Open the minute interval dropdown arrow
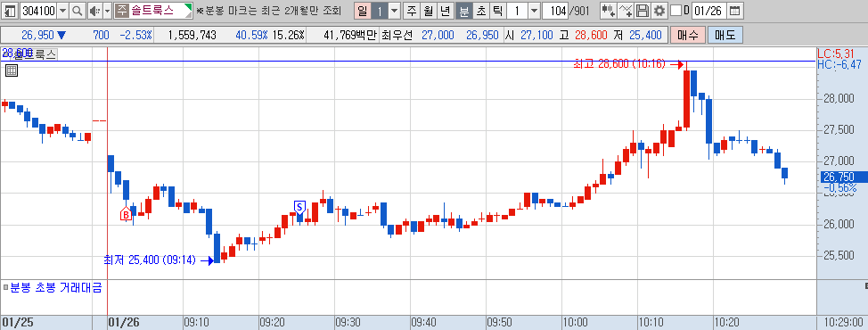The image size is (868, 330). (534, 11)
